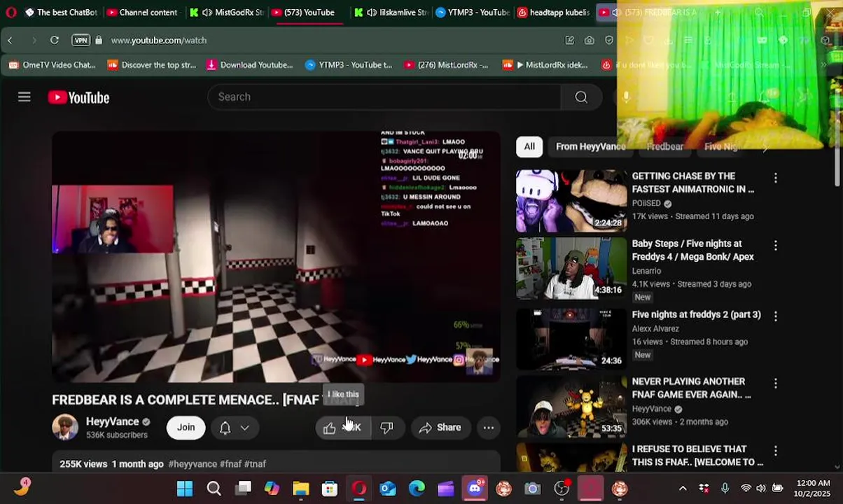Like the video with thumbs-up icon
Screen dimensions: 843x504
[330, 428]
